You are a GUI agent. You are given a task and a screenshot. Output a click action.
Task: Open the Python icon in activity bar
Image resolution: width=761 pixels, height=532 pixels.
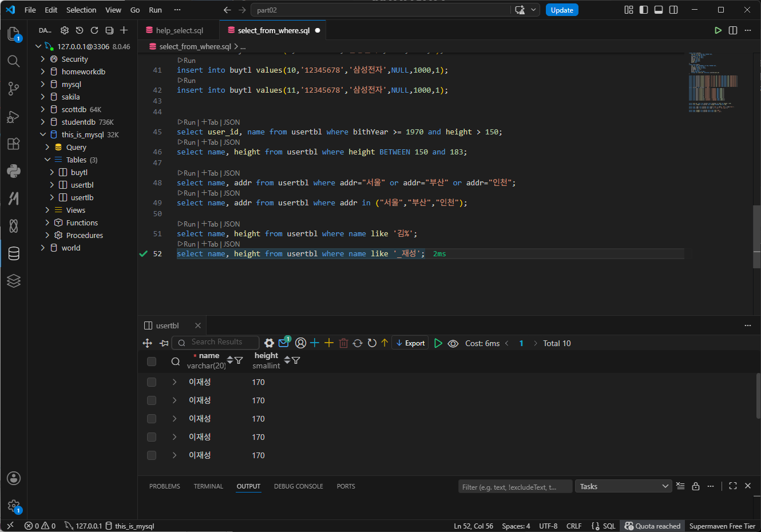pos(14,171)
